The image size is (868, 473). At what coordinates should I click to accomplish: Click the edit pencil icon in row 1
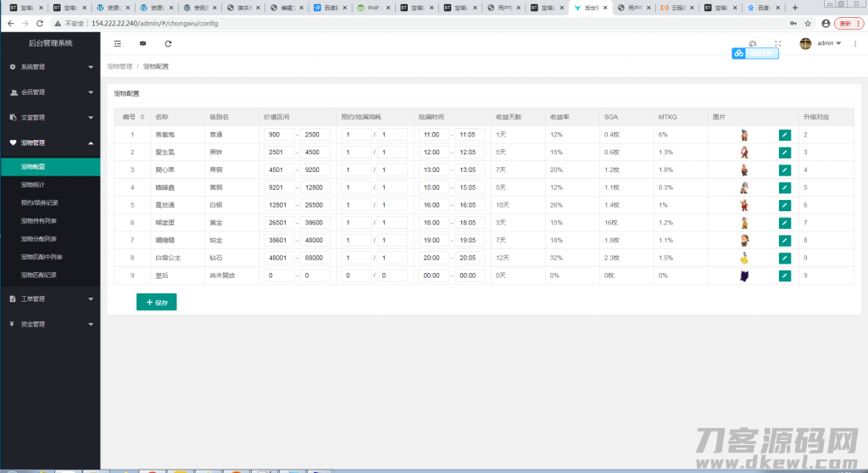784,135
